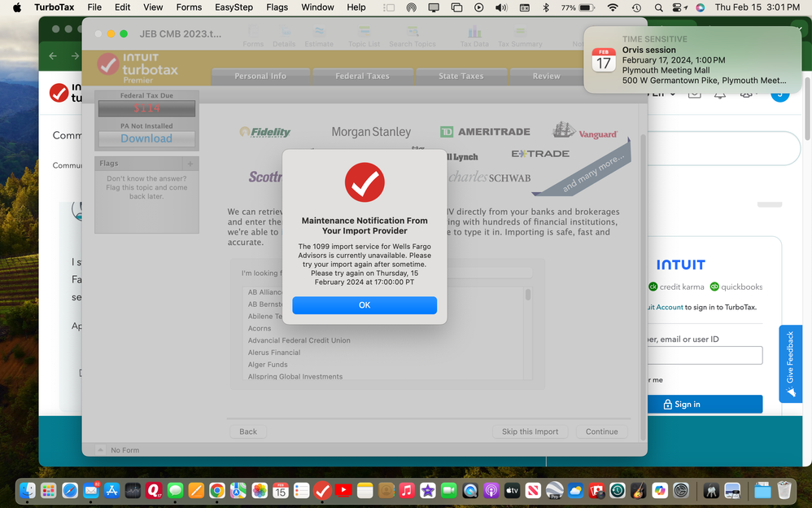The image size is (812, 508).
Task: Select Advancial Federal Credit Union in list
Action: click(x=299, y=340)
